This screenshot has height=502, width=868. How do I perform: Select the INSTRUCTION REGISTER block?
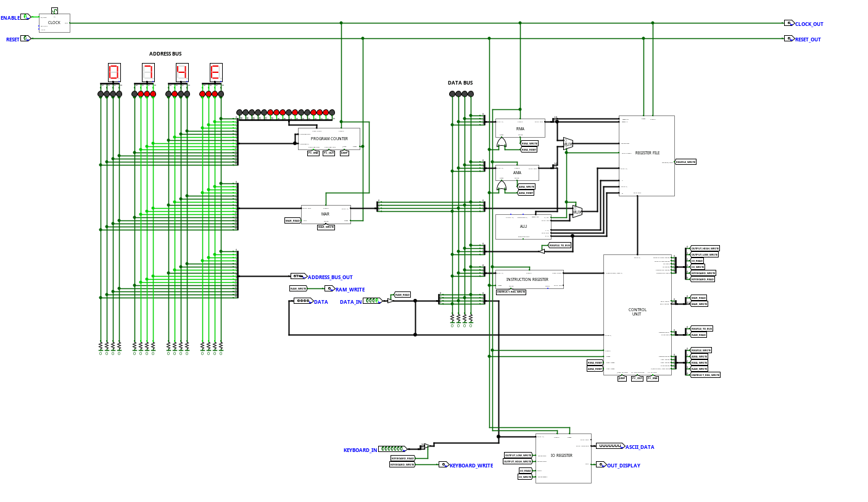pyautogui.click(x=529, y=279)
